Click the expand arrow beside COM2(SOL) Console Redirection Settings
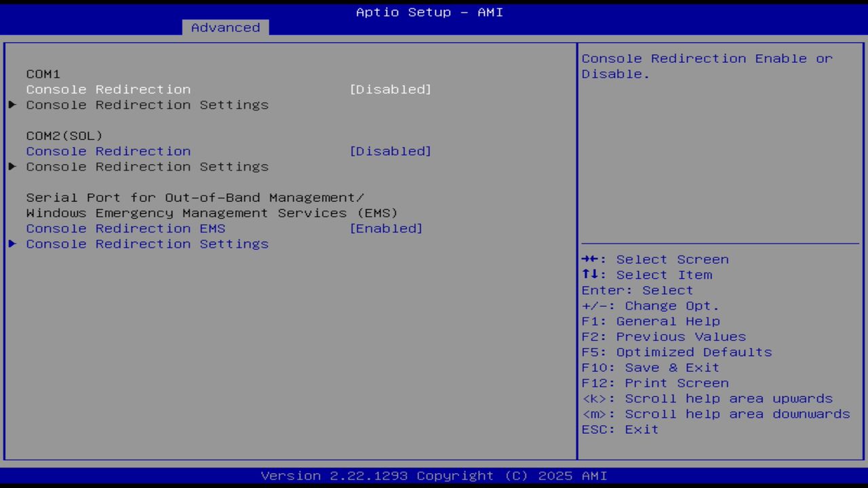Screen dimensions: 868x488 tap(12, 166)
